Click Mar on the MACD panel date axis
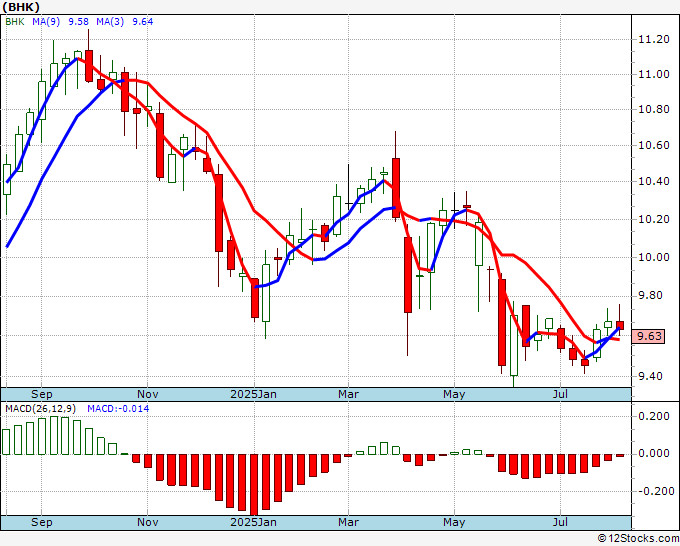The width and height of the screenshot is (680, 546). coord(349,522)
